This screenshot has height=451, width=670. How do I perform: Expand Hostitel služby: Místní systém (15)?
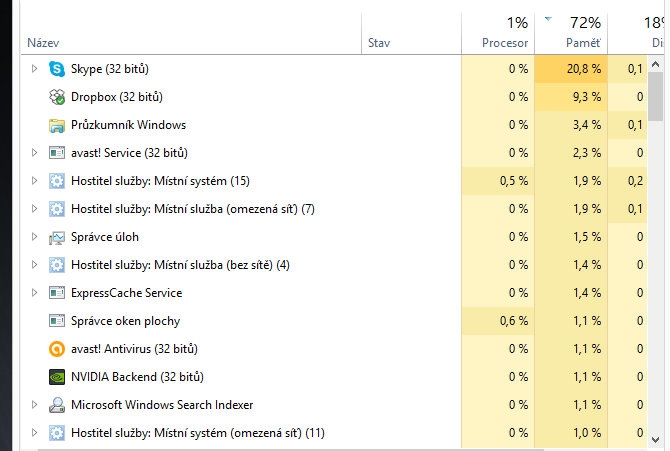coord(35,181)
